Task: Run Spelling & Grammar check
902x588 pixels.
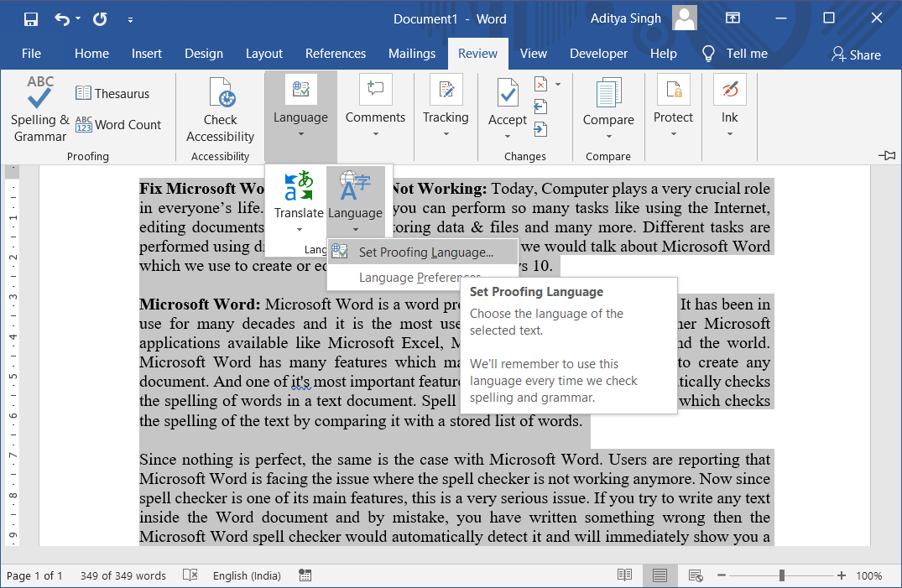Action: click(39, 110)
